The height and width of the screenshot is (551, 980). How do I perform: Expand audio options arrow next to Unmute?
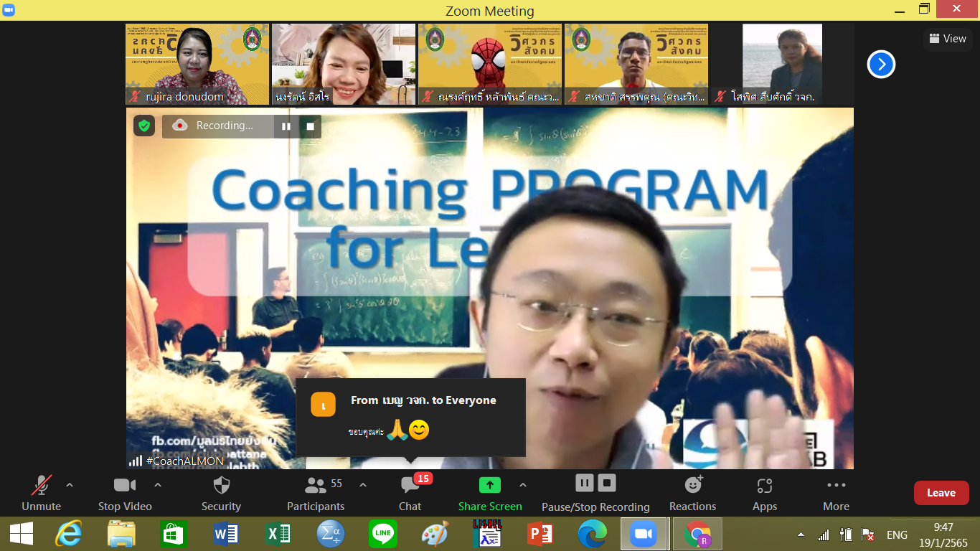pyautogui.click(x=70, y=485)
